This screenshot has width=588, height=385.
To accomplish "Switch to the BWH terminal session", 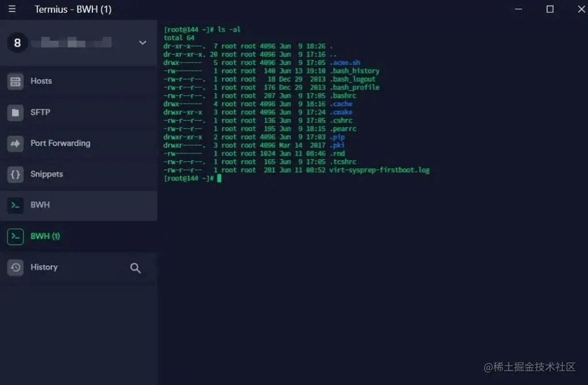I will [x=78, y=205].
